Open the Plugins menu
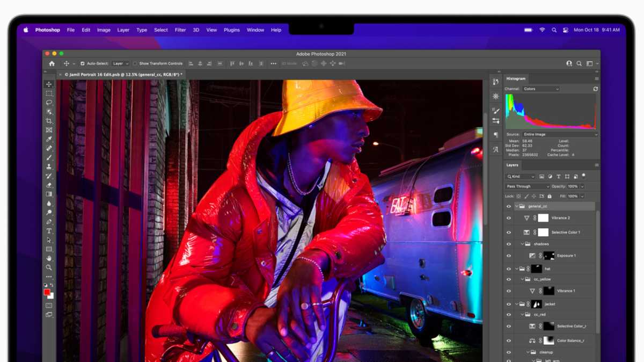This screenshot has height=362, width=644. [232, 30]
